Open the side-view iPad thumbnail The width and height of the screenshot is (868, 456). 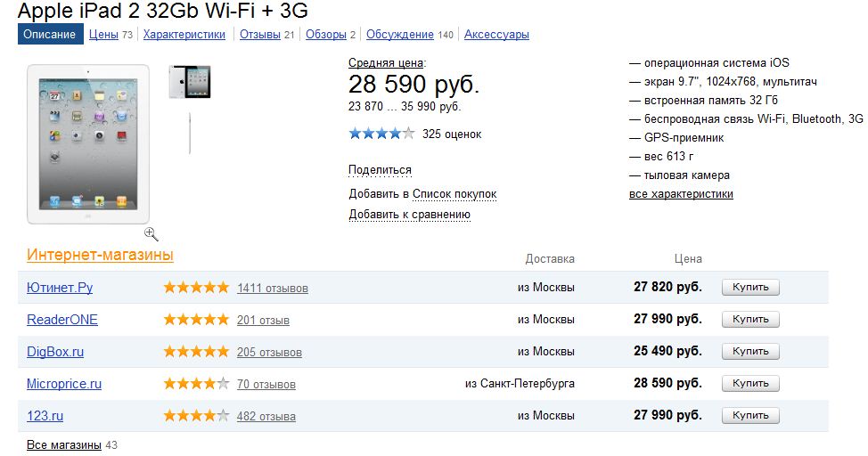coord(190,132)
